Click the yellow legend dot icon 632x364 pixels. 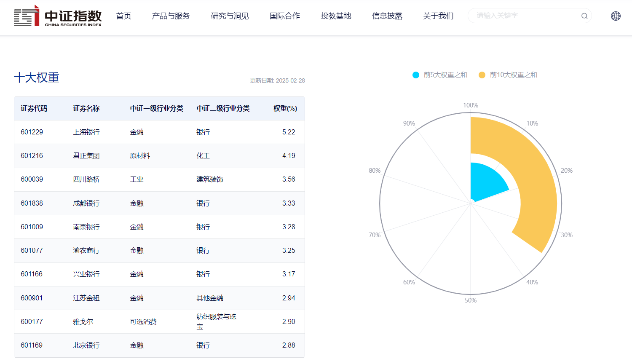[482, 75]
